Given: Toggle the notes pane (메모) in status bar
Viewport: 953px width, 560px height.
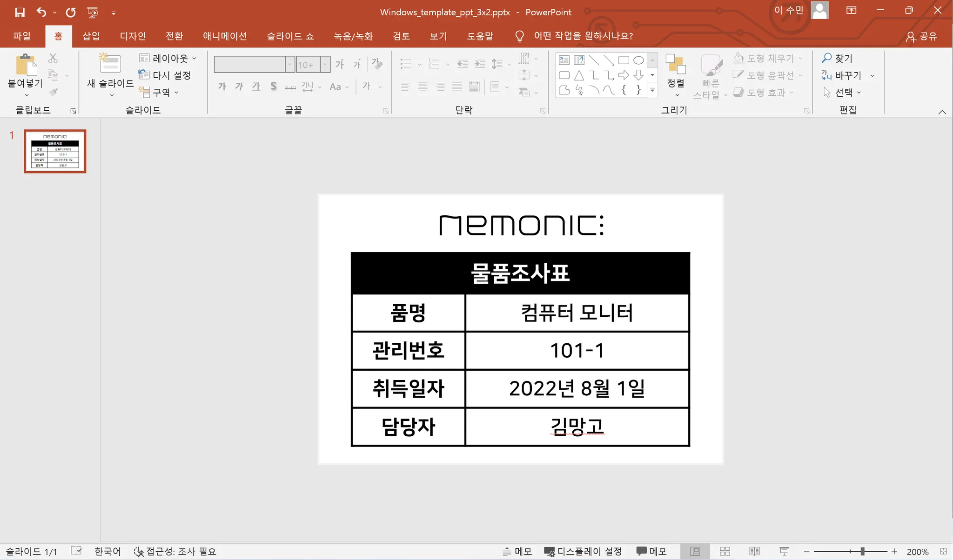Looking at the screenshot, I should point(517,551).
